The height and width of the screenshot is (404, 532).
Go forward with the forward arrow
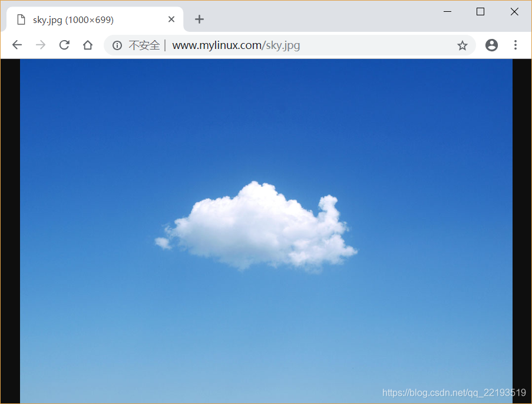pyautogui.click(x=41, y=45)
